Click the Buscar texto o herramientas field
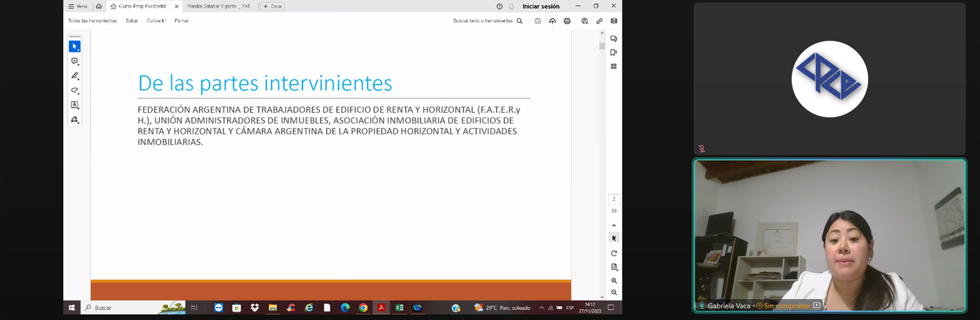Viewport: 980px width, 320px height. pos(483,21)
